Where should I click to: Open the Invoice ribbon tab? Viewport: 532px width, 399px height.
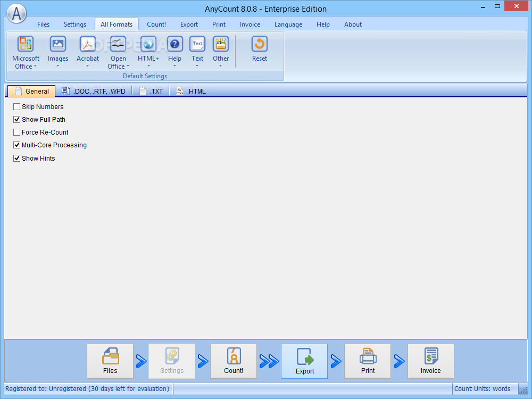[x=250, y=24]
